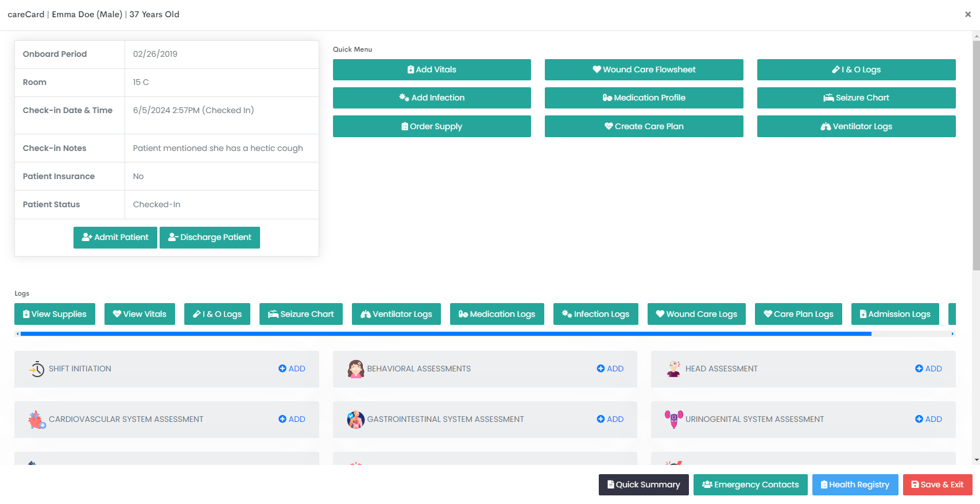This screenshot has width=980, height=504.
Task: Click the Shift Initiation stopwatch icon
Action: [x=37, y=369]
